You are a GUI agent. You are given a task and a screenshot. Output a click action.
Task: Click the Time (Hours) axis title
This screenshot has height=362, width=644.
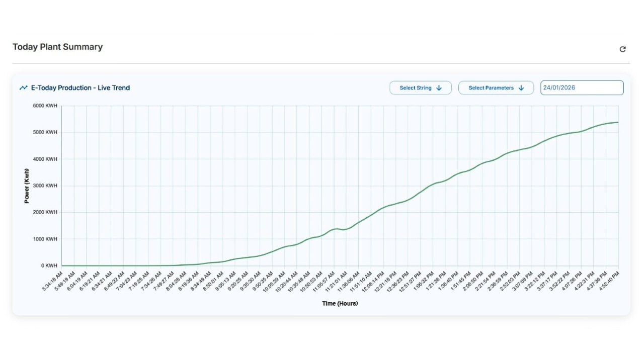click(x=340, y=304)
